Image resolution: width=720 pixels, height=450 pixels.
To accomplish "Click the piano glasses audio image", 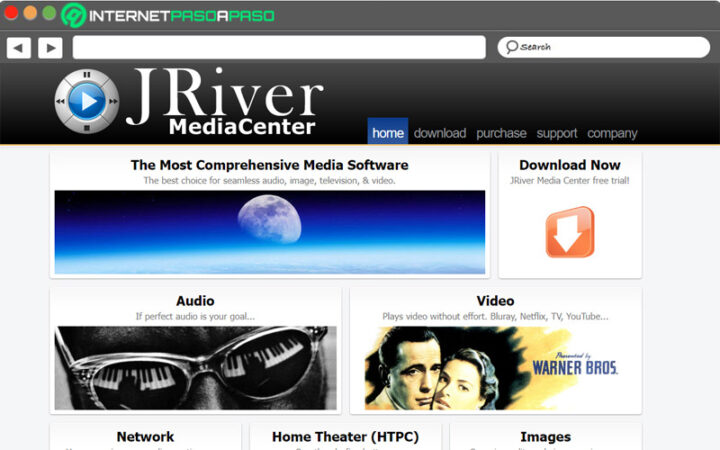I will [195, 367].
